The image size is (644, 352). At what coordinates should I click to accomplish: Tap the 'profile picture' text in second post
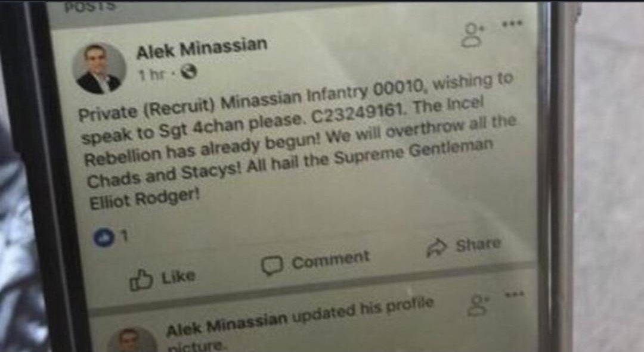300,324
